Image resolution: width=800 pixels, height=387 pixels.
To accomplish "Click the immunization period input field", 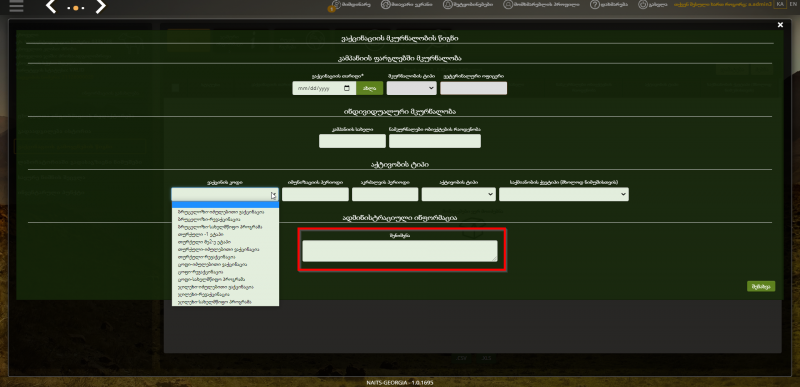I will coord(315,194).
